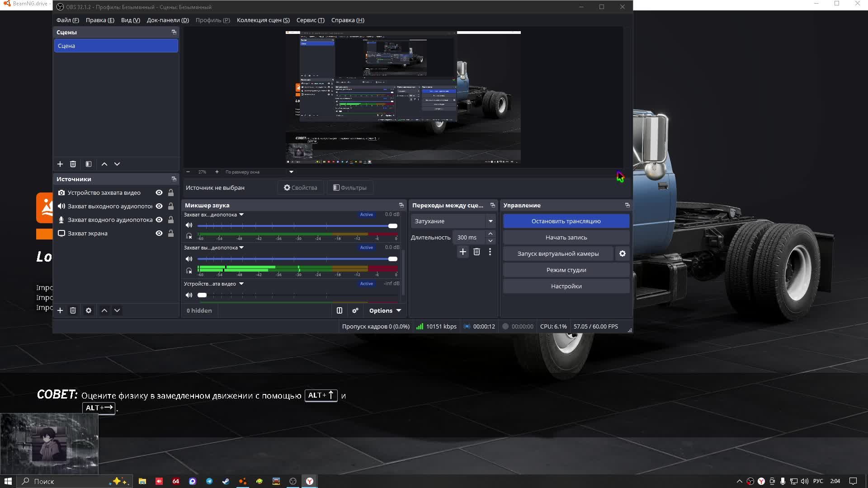The image size is (868, 488).
Task: Toggle lock on screen capture source
Action: (171, 233)
